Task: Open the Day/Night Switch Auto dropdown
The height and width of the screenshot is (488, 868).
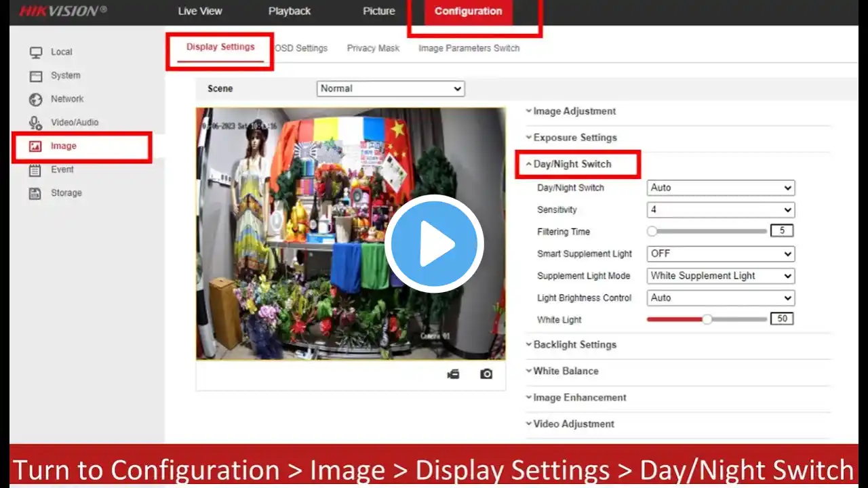Action: pos(721,188)
